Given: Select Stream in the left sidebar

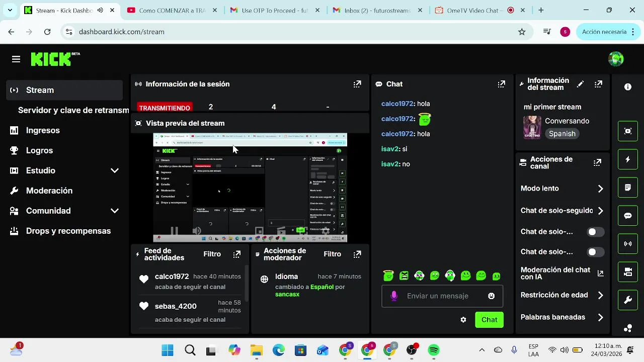Looking at the screenshot, I should pos(65,90).
